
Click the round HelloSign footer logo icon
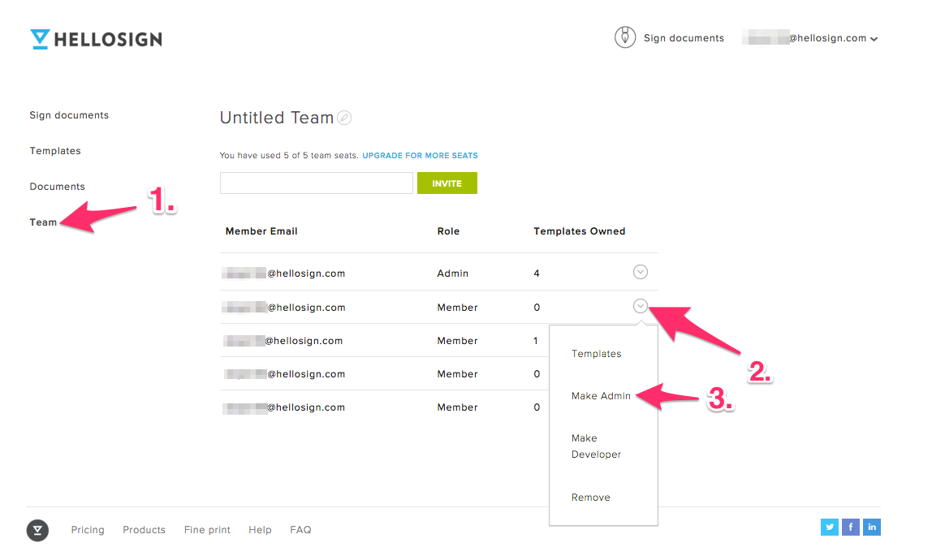pyautogui.click(x=37, y=530)
